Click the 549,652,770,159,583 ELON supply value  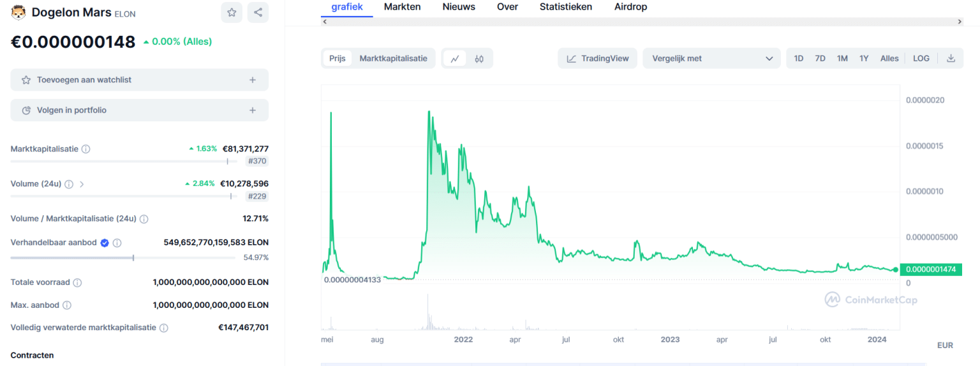(x=216, y=243)
